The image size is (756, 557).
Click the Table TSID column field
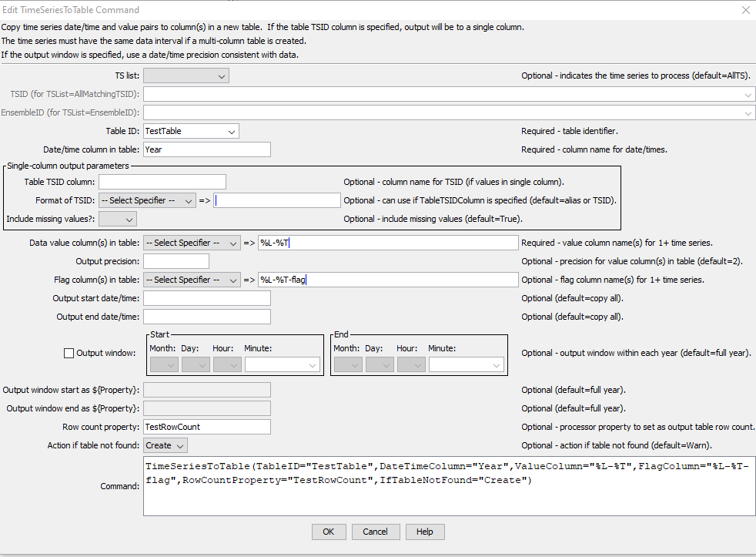(x=162, y=182)
